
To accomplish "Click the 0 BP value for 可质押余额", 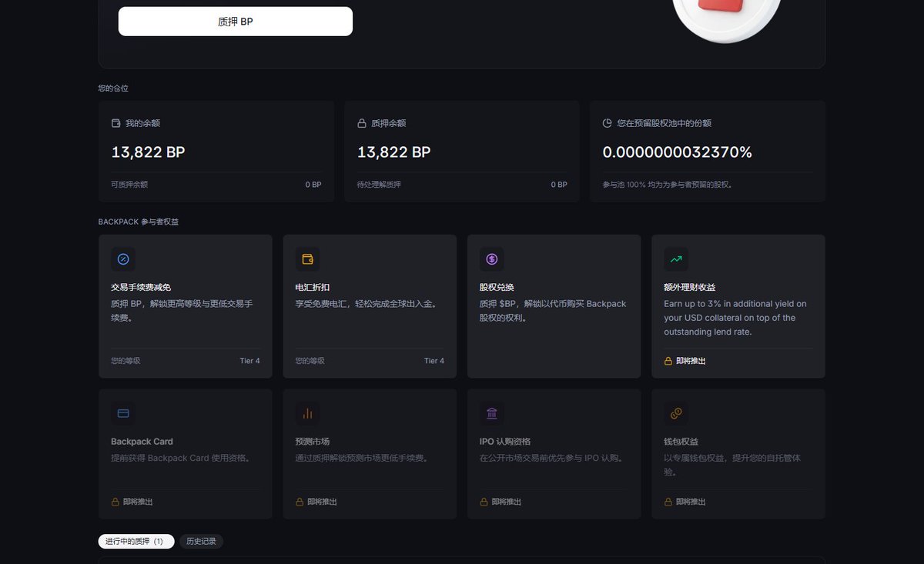I will [313, 185].
